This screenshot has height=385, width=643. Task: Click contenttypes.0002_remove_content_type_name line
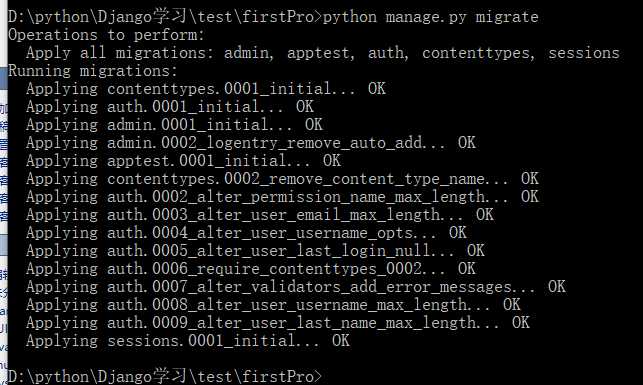(x=282, y=179)
